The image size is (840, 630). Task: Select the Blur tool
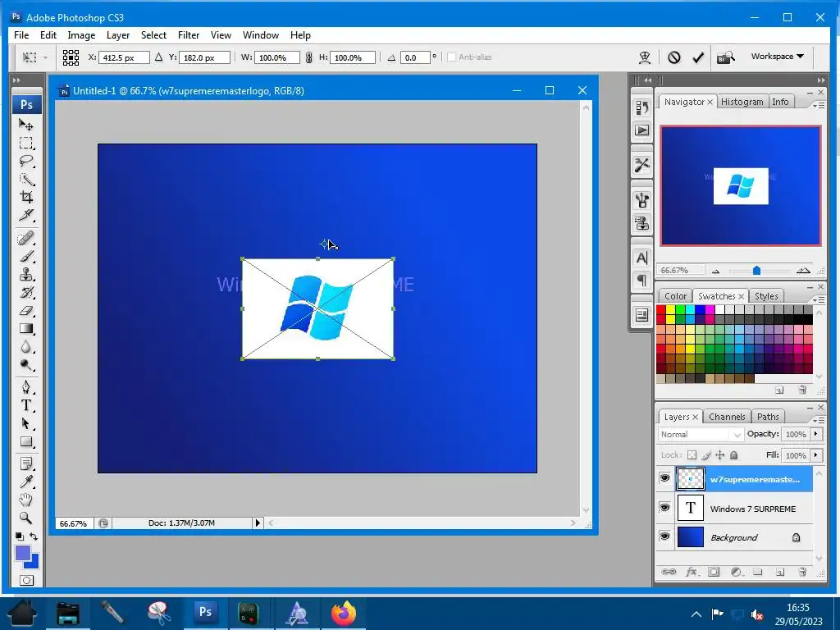click(25, 347)
